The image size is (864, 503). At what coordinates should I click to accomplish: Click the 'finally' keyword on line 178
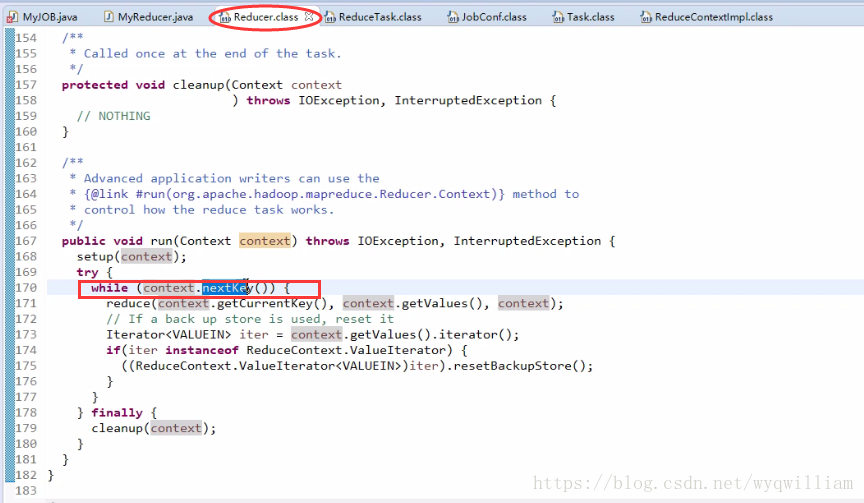117,413
